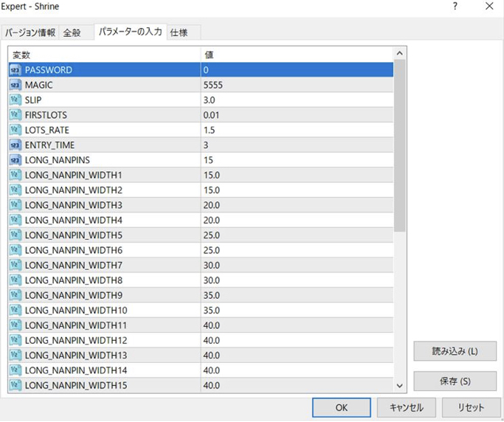Click the scrollbar down arrow

click(x=400, y=385)
